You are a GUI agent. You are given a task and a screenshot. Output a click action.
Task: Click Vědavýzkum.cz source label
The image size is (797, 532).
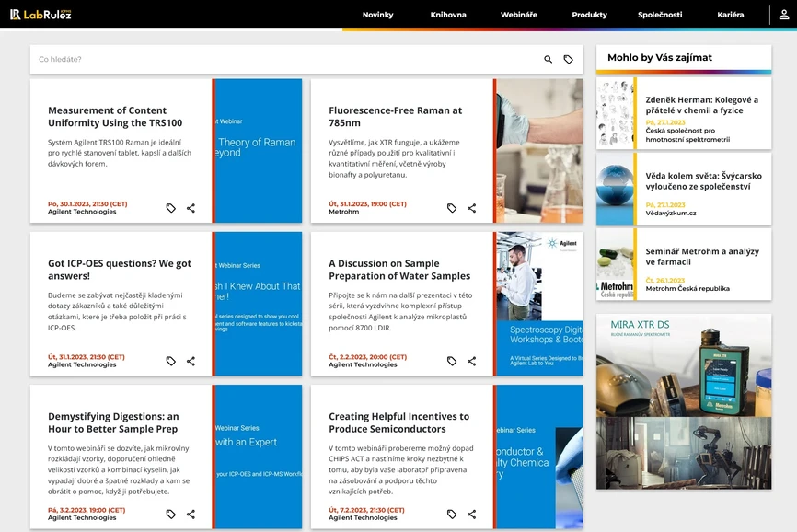(671, 213)
